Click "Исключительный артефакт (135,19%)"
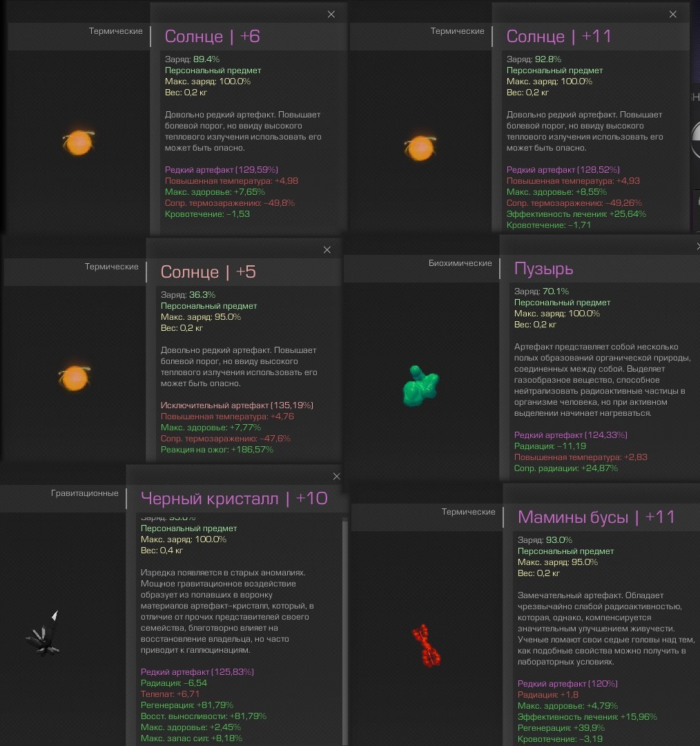This screenshot has width=700, height=746. (237, 405)
